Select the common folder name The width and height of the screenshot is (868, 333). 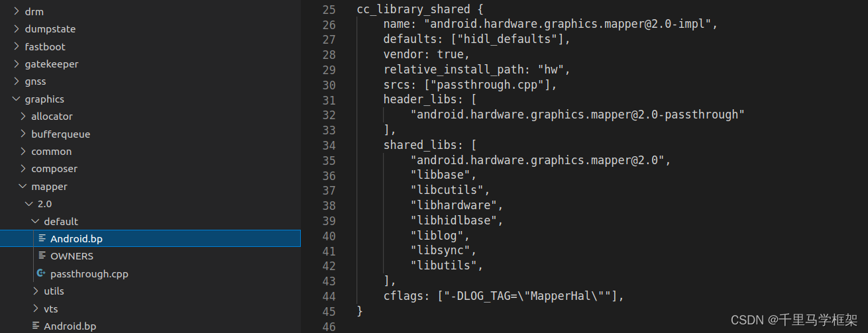point(51,152)
